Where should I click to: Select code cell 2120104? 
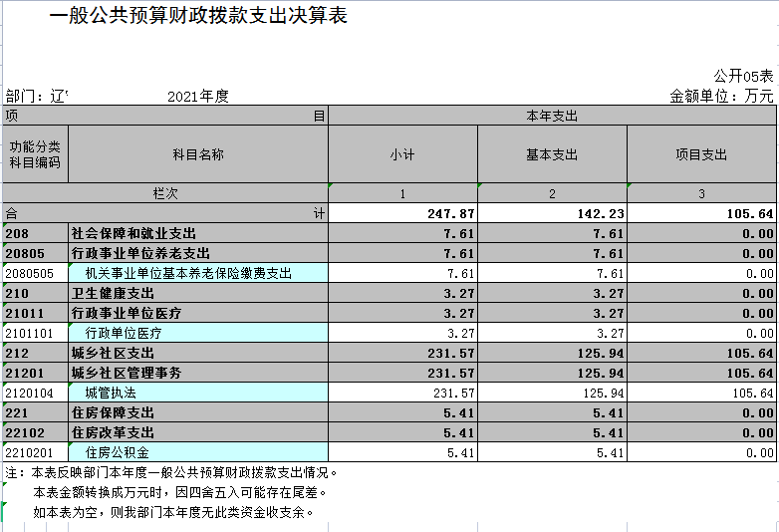point(35,393)
